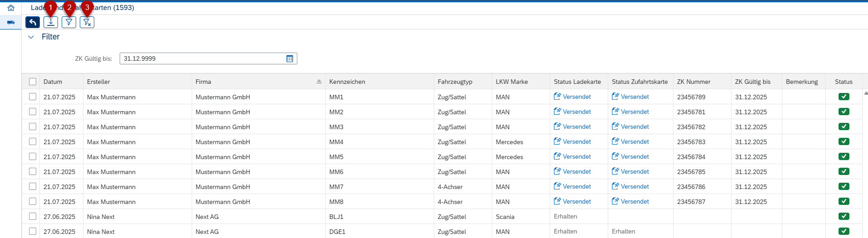Open Ladekarte Versendet link for MM1

(572, 97)
